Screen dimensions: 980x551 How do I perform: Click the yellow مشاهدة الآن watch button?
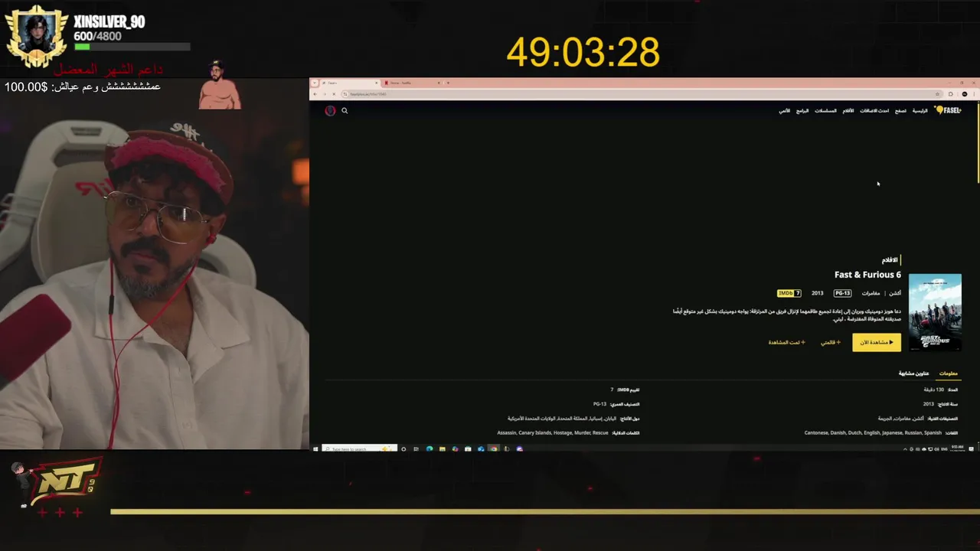pos(877,342)
